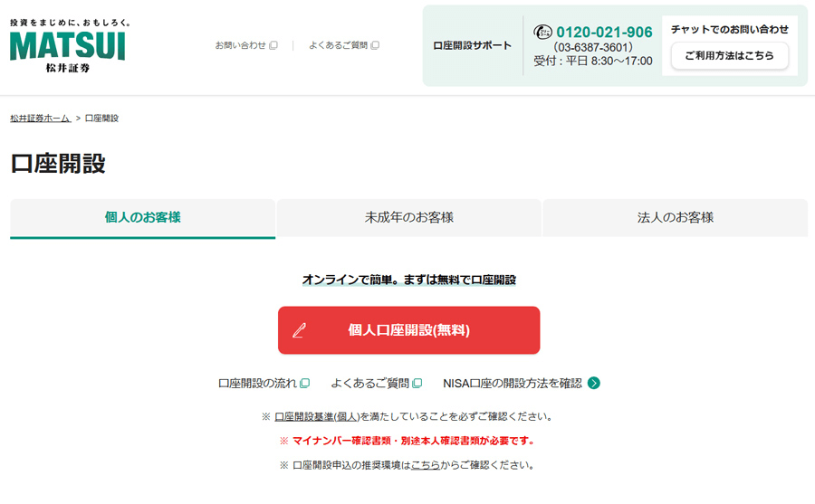The width and height of the screenshot is (815, 504).
Task: Click the 0120-021-906 phone number
Action: tap(604, 33)
